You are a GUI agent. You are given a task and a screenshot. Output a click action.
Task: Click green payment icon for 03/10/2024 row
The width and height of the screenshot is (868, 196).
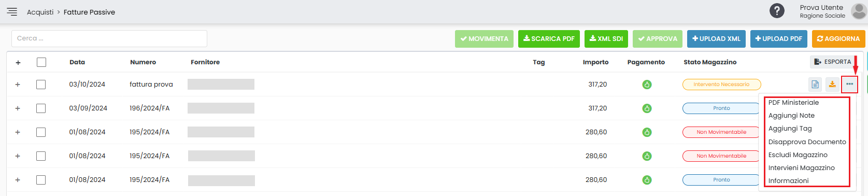(647, 85)
